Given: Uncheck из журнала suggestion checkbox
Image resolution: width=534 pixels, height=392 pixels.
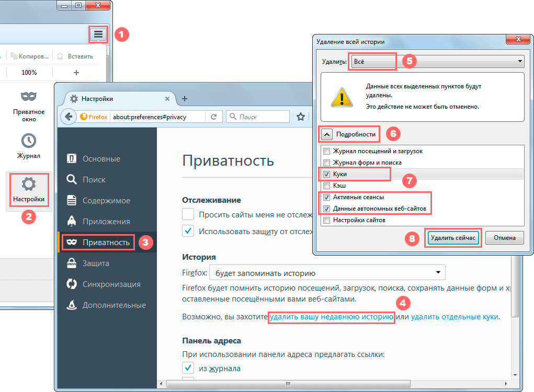Looking at the screenshot, I should (x=188, y=368).
